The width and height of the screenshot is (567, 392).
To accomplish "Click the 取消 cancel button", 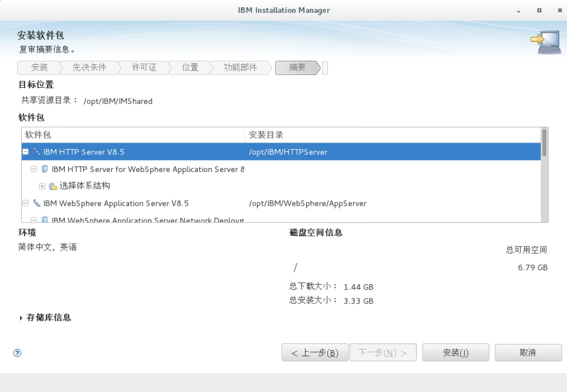I will coord(528,353).
